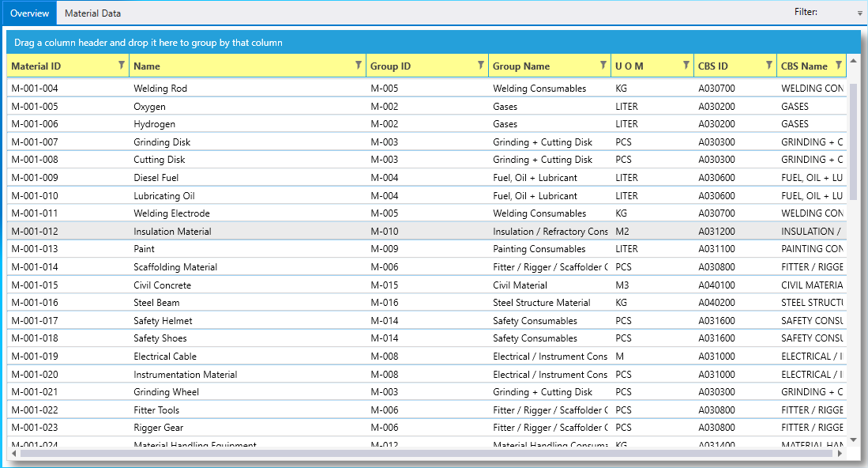
Task: Click the M3 unit of measure cell
Action: (652, 285)
